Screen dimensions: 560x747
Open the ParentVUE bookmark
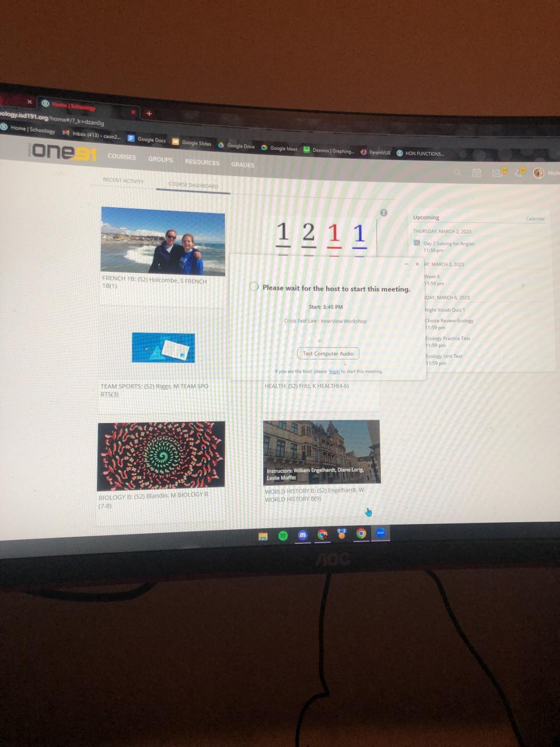coord(376,152)
